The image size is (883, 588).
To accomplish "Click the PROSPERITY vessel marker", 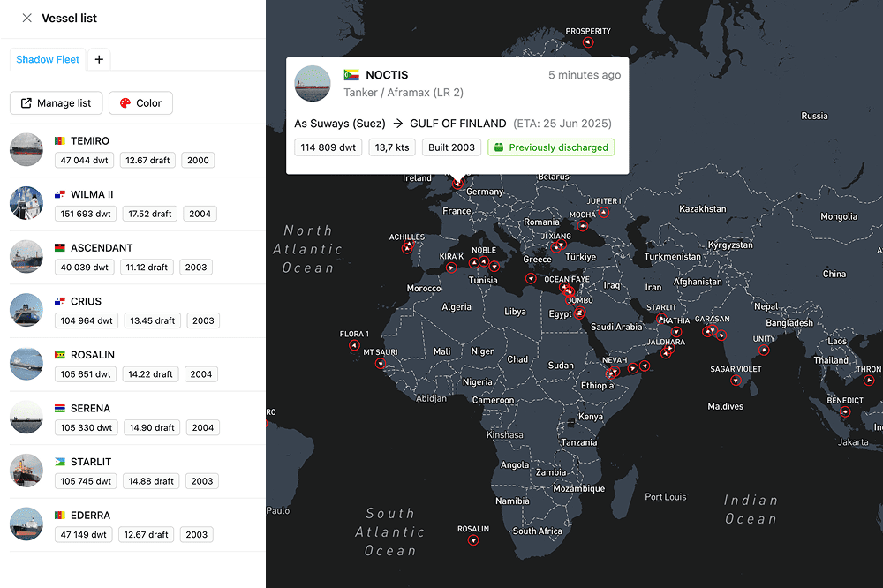I will click(x=588, y=42).
